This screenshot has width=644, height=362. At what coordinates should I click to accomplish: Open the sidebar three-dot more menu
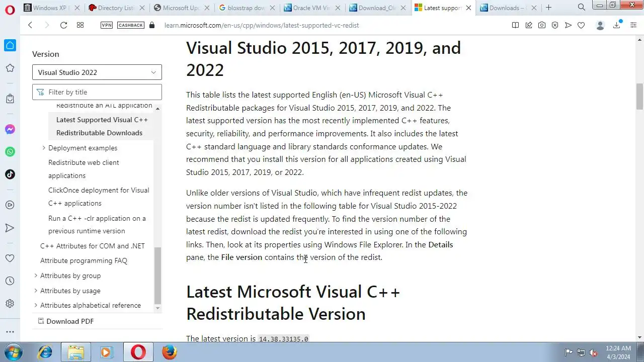point(10,332)
